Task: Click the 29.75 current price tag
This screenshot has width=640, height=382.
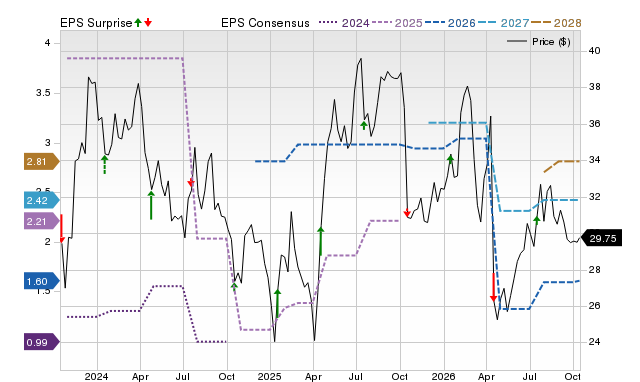Action: (x=601, y=238)
